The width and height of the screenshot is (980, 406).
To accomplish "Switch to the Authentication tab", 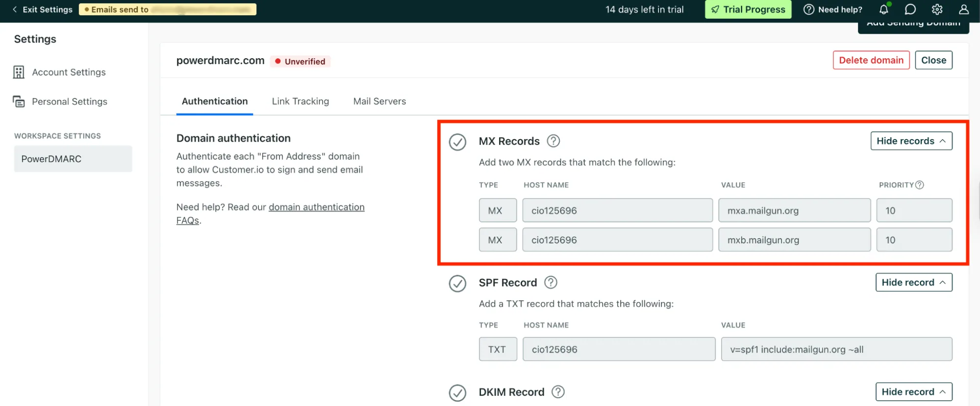I will point(215,101).
